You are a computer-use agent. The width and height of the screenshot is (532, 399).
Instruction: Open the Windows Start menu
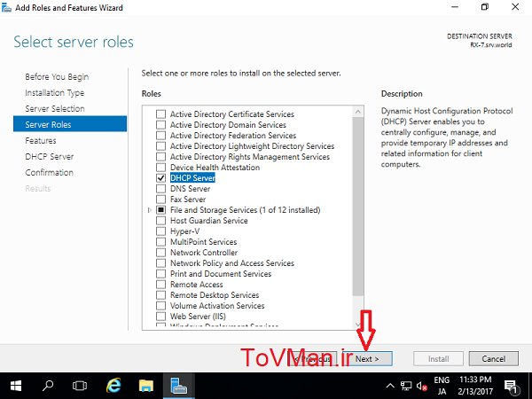tap(16, 386)
